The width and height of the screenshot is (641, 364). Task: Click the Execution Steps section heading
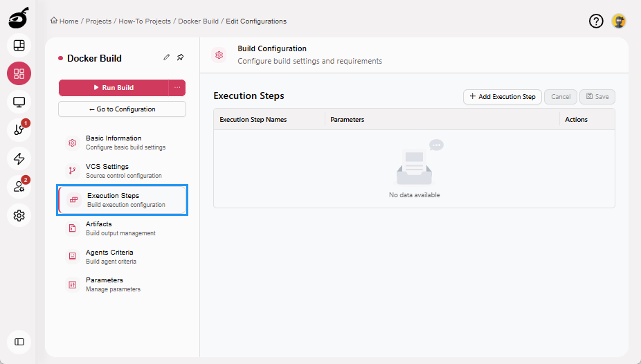pyautogui.click(x=249, y=95)
